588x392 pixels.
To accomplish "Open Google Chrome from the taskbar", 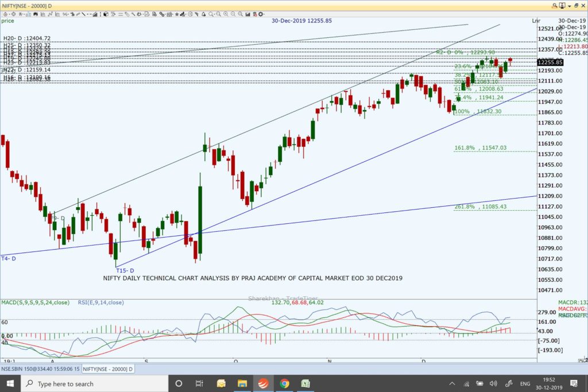I will 284,383.
